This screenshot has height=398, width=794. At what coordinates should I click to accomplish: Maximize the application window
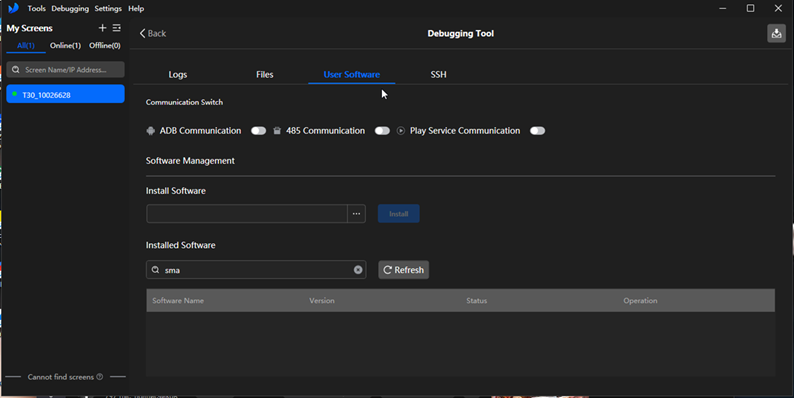click(750, 9)
